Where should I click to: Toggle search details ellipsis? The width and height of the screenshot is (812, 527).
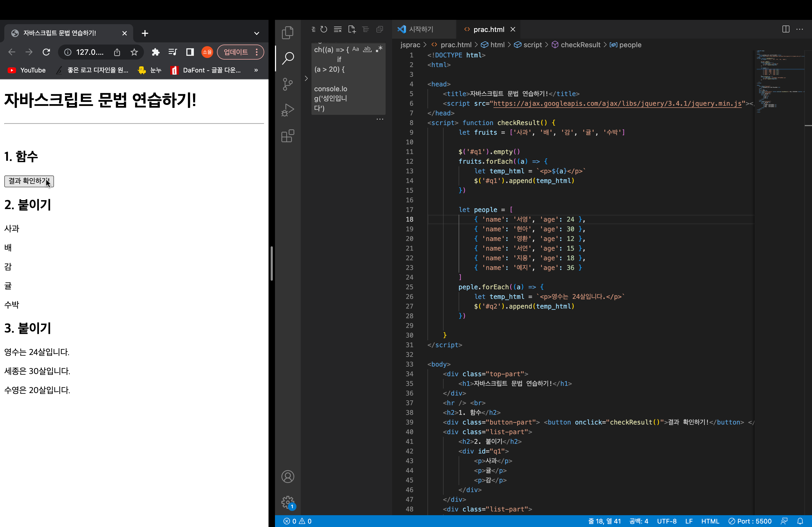click(380, 119)
